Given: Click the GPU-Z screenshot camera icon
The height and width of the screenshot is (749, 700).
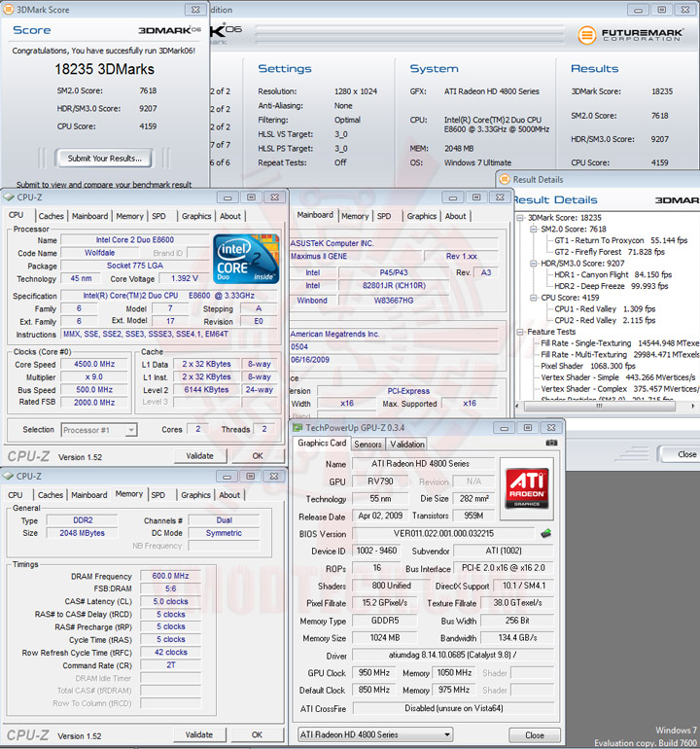Looking at the screenshot, I should (551, 444).
